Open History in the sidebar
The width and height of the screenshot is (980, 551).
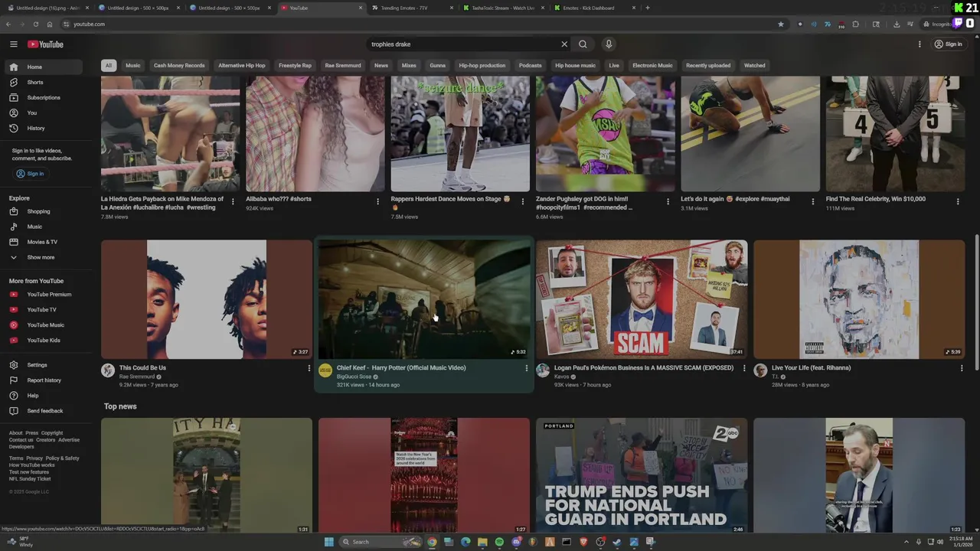[x=45, y=128]
